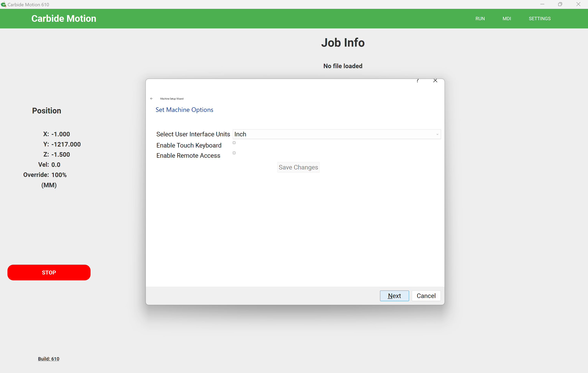The image size is (588, 373).
Task: Enable the Touch Keyboard checkbox
Action: coord(234,143)
